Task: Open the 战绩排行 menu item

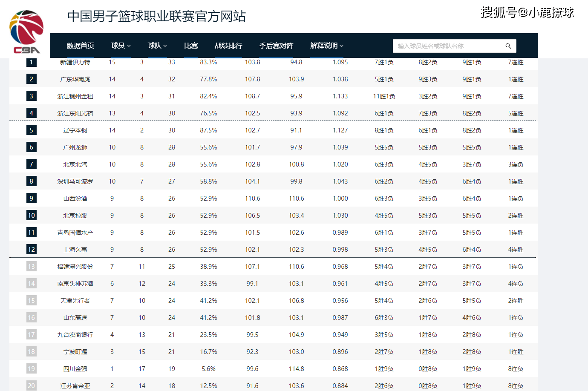Action: (228, 46)
